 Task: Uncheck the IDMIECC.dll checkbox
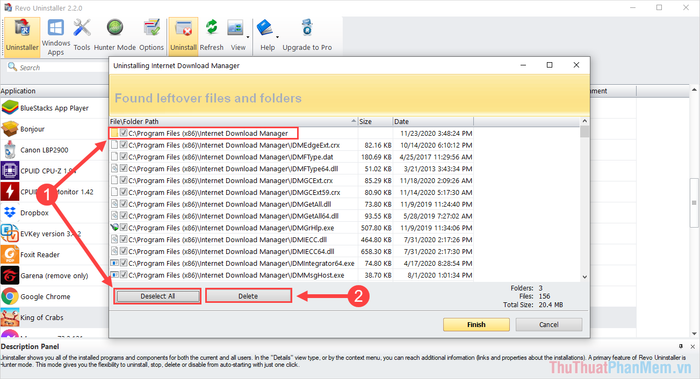[x=124, y=239]
